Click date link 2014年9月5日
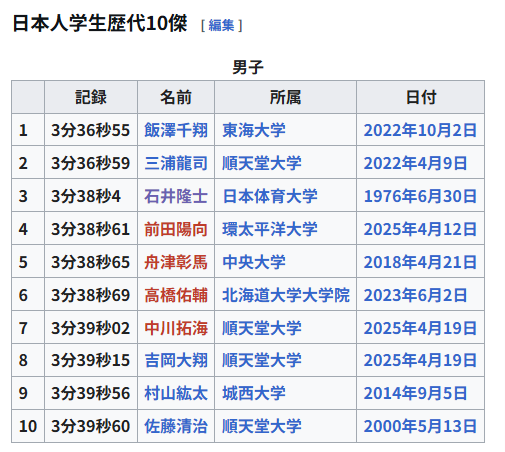Screen dimensions: 505x452 tap(415, 393)
